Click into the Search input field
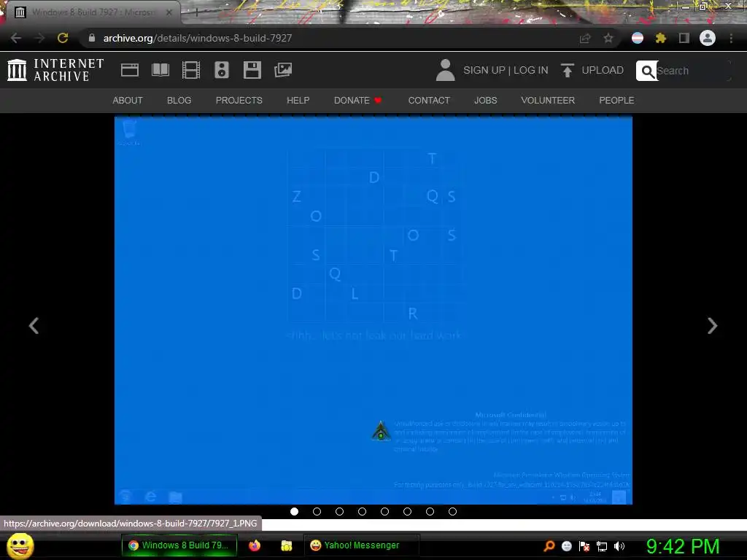 tap(694, 71)
